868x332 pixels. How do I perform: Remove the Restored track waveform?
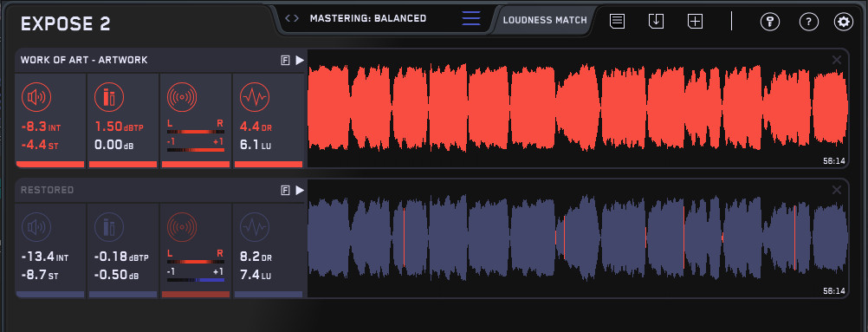(837, 190)
